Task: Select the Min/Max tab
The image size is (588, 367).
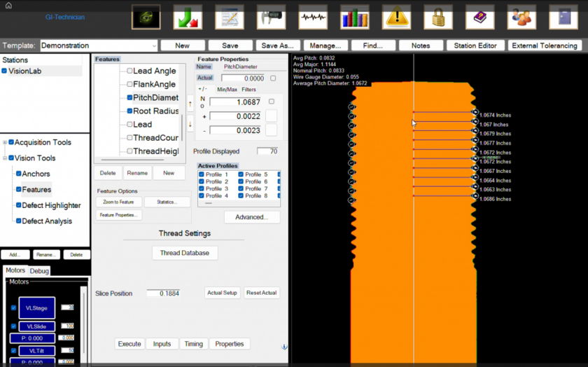Action: 227,90
